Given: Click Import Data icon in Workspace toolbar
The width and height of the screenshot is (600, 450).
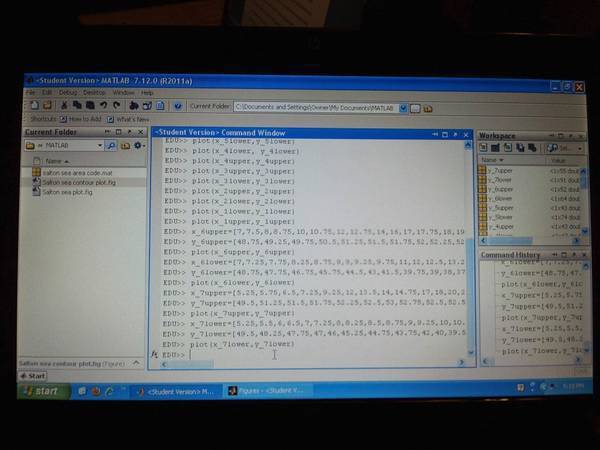Looking at the screenshot, I should point(508,147).
